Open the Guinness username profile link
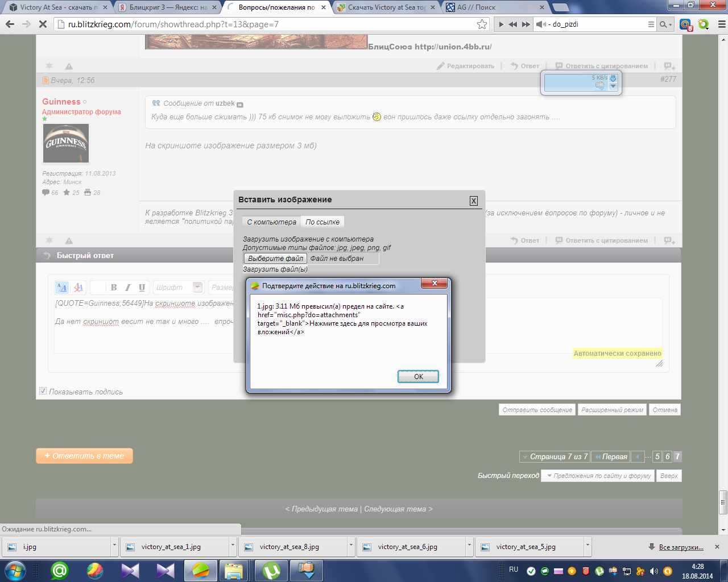 click(x=61, y=102)
